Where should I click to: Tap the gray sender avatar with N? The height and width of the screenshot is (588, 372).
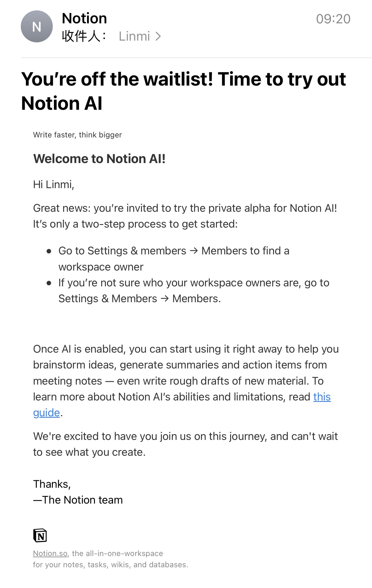coord(37,27)
